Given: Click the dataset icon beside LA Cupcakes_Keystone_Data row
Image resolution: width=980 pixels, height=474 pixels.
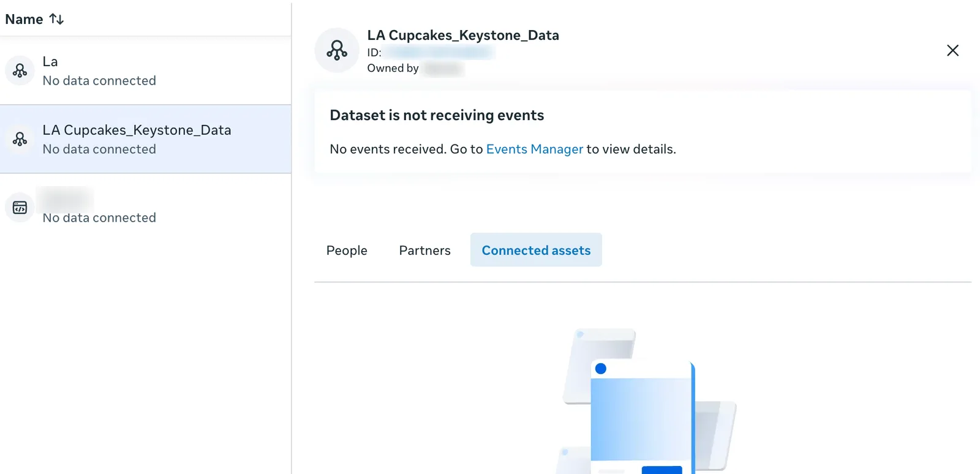Looking at the screenshot, I should (x=20, y=139).
